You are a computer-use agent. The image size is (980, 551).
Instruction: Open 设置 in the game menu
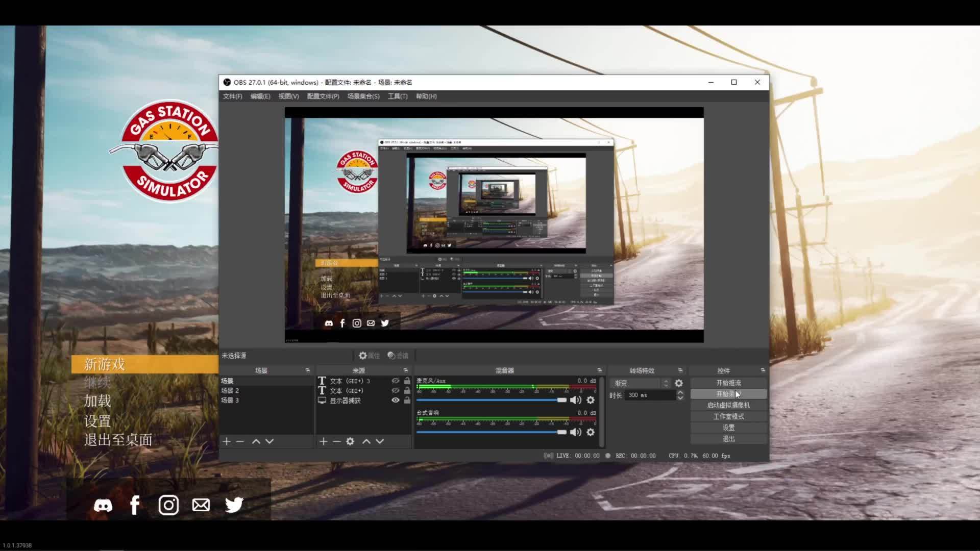tap(97, 421)
